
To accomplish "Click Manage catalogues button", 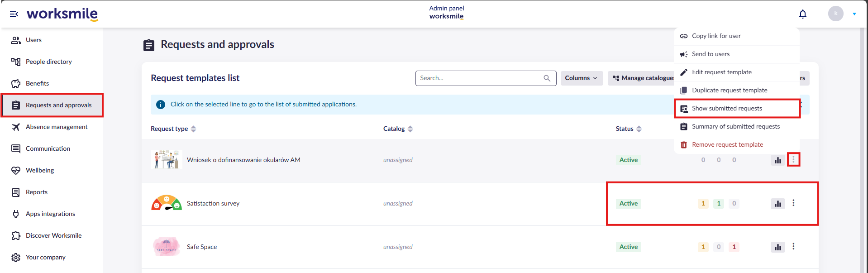I will pyautogui.click(x=643, y=78).
